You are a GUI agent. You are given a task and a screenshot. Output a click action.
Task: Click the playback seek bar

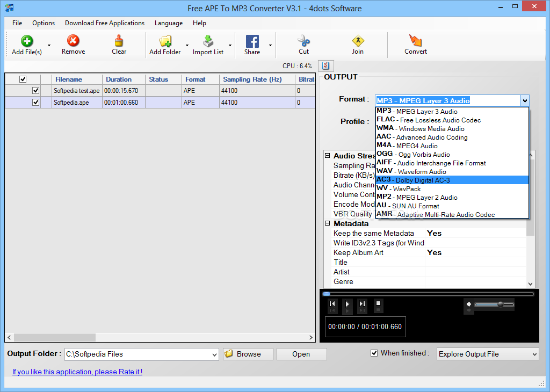[x=429, y=294]
